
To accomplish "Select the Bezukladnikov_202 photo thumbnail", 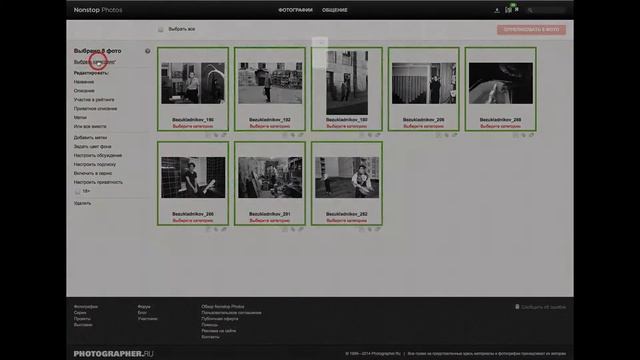I will (347, 178).
